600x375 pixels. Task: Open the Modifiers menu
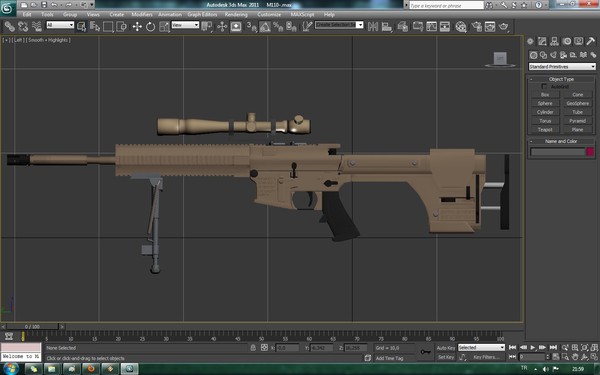click(142, 15)
